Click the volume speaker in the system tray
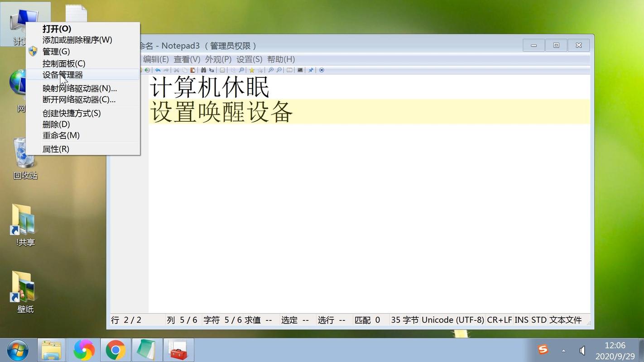The height and width of the screenshot is (362, 644). [x=582, y=349]
